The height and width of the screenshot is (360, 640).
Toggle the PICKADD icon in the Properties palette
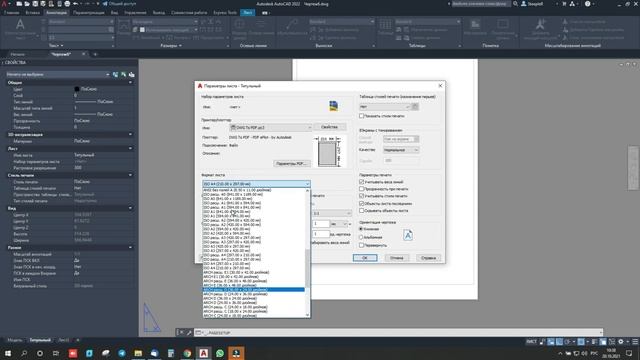tap(116, 74)
